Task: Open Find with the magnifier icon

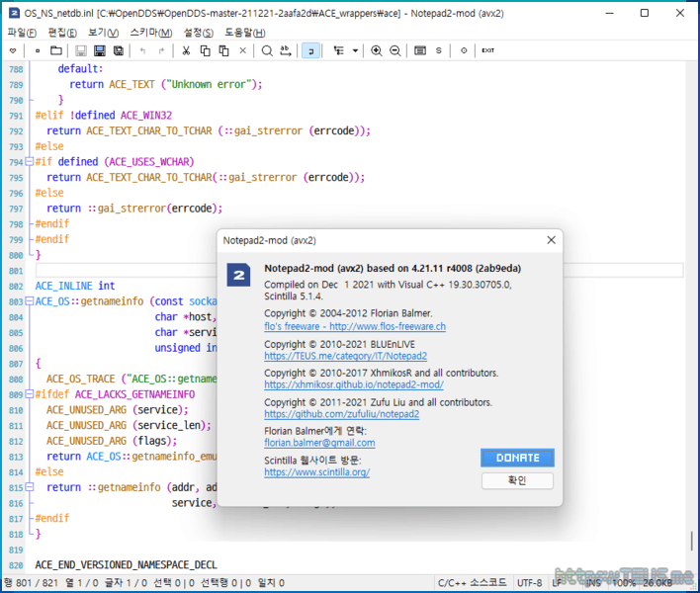Action: 267,50
